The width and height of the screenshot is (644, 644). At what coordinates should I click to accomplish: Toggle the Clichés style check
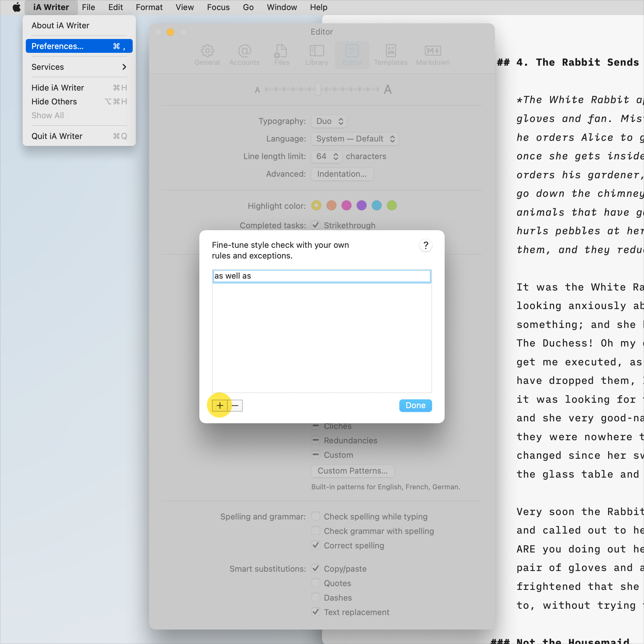point(315,426)
